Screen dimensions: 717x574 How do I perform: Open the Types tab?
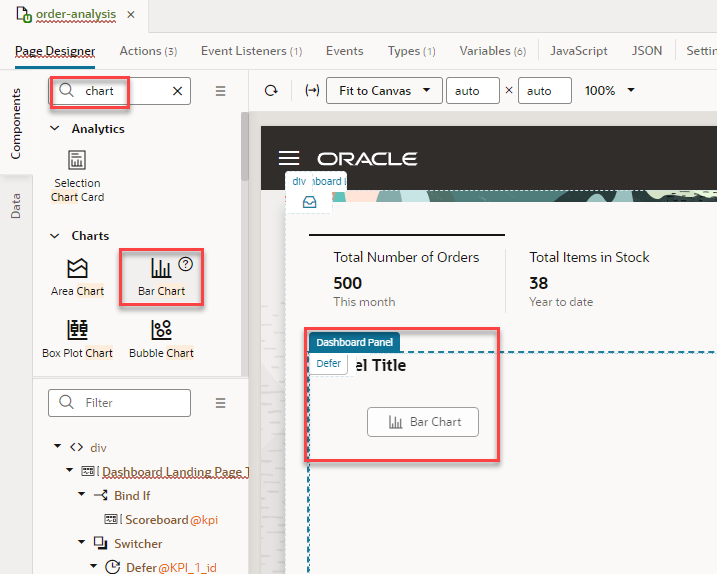(412, 51)
